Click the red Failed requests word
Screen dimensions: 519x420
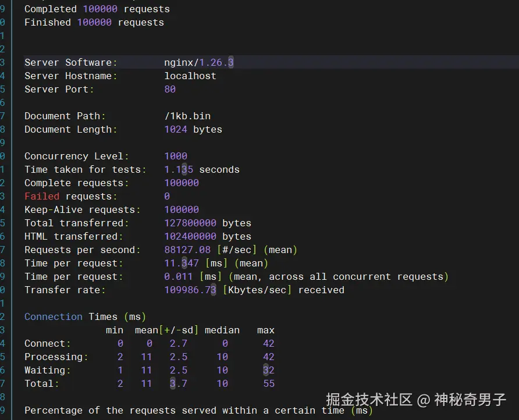tap(42, 197)
